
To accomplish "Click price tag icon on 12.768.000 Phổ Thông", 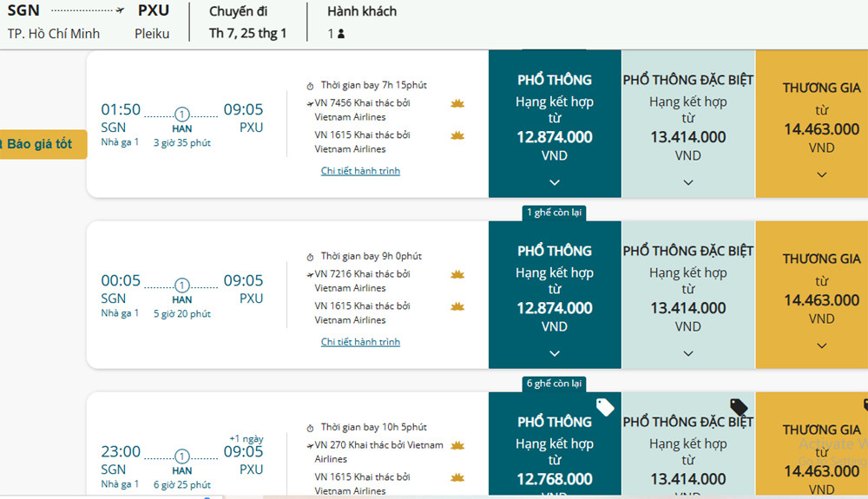I will click(x=605, y=407).
